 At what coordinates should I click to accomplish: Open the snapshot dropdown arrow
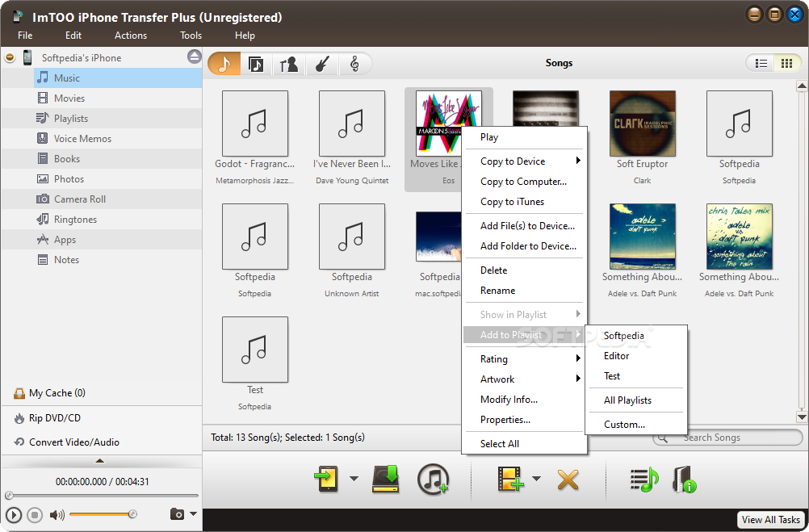click(194, 513)
